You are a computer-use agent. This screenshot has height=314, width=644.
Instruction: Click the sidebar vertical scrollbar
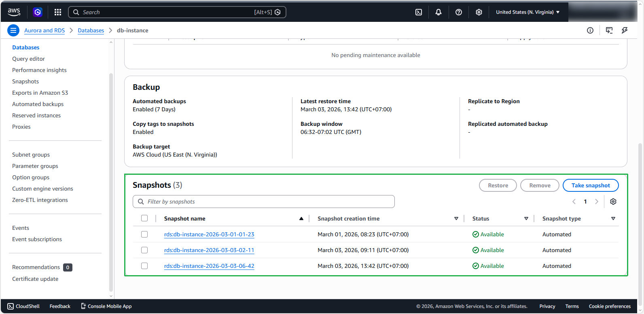click(111, 182)
